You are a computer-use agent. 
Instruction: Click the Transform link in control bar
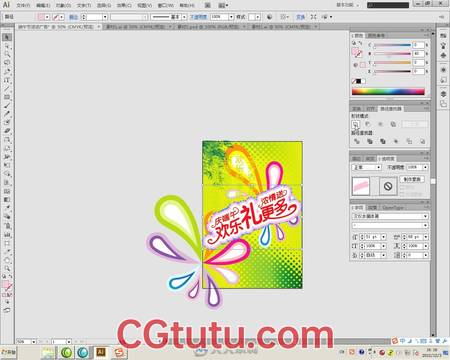(301, 17)
